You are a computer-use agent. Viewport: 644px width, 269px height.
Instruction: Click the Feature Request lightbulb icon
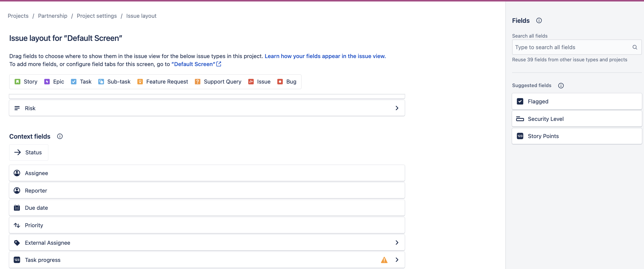[140, 81]
